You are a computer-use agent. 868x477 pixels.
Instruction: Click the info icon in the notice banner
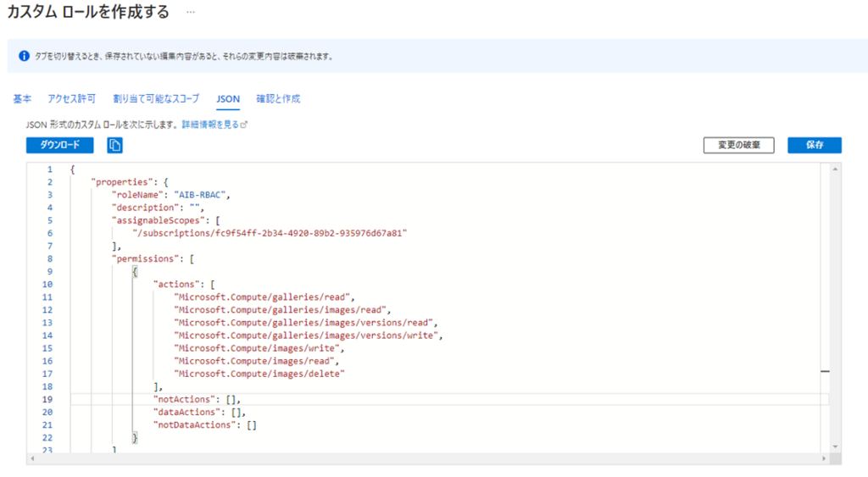24,57
